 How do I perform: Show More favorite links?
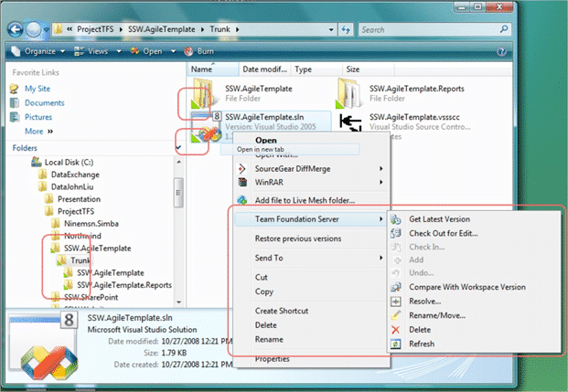pos(38,131)
